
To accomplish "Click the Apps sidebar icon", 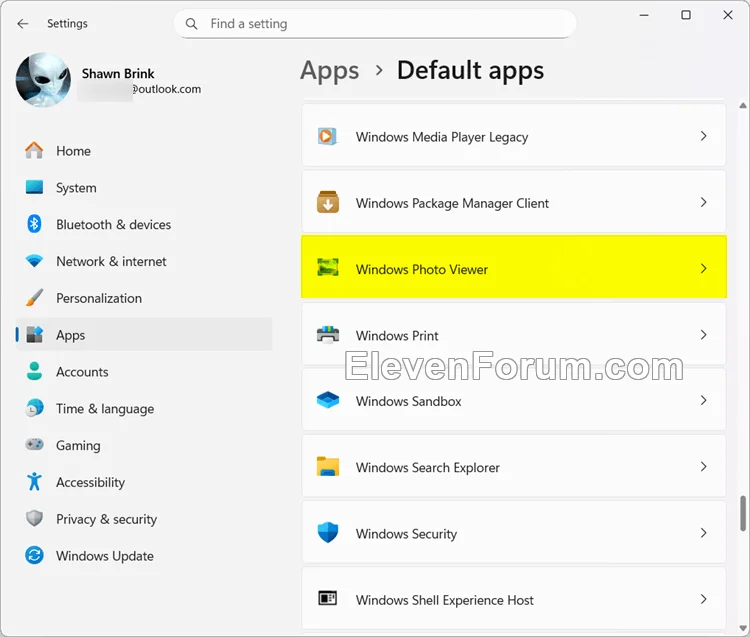I will tap(34, 334).
